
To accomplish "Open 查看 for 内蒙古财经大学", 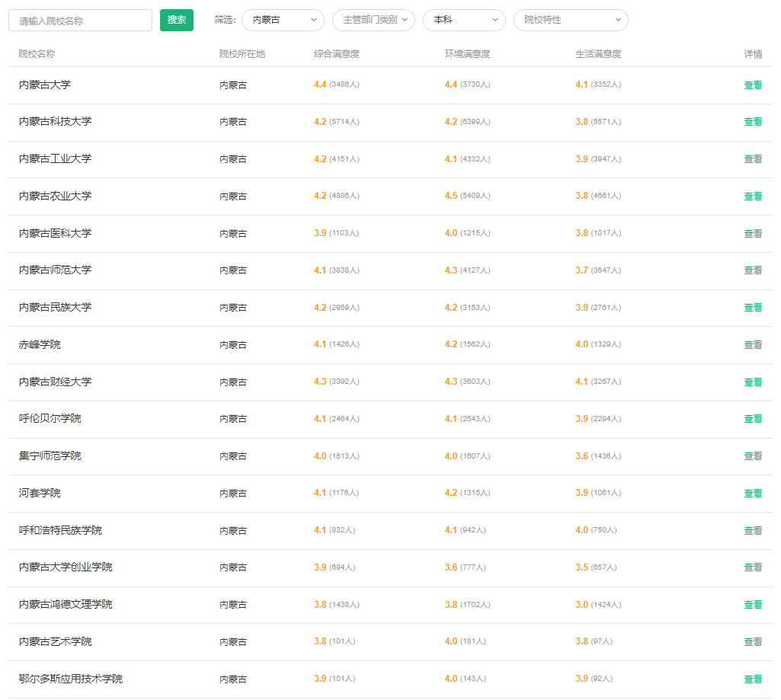I will [x=753, y=382].
